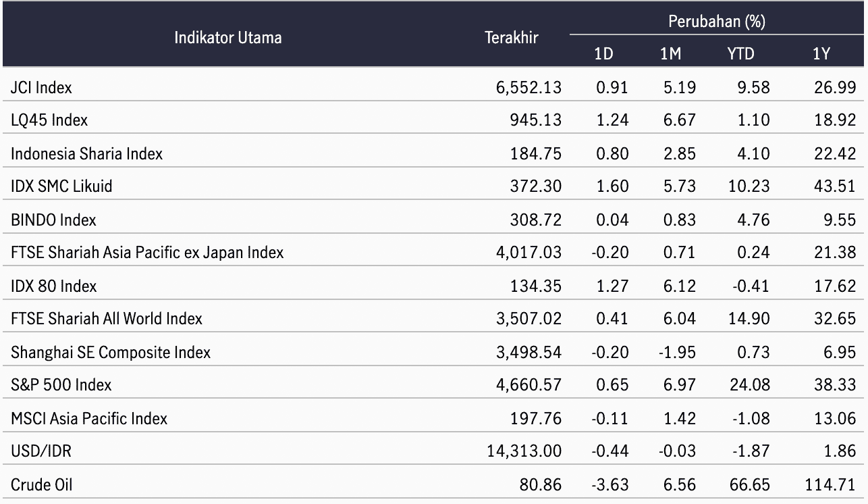Screen dimensions: 868x504
Task: Click the IDX 80 Index label
Action: (x=53, y=286)
